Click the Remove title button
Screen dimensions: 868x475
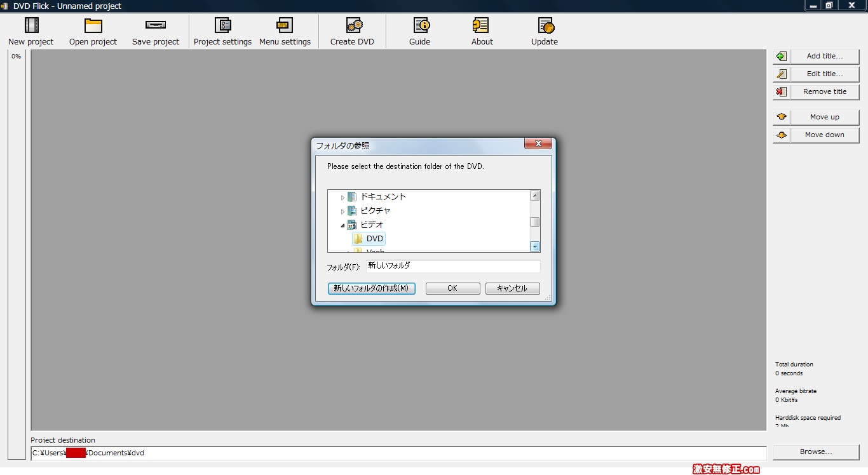pos(825,92)
